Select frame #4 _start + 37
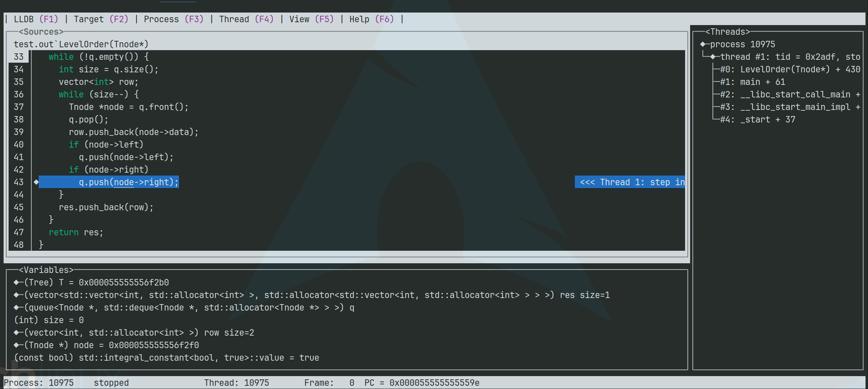Image resolution: width=868 pixels, height=389 pixels. [x=757, y=119]
